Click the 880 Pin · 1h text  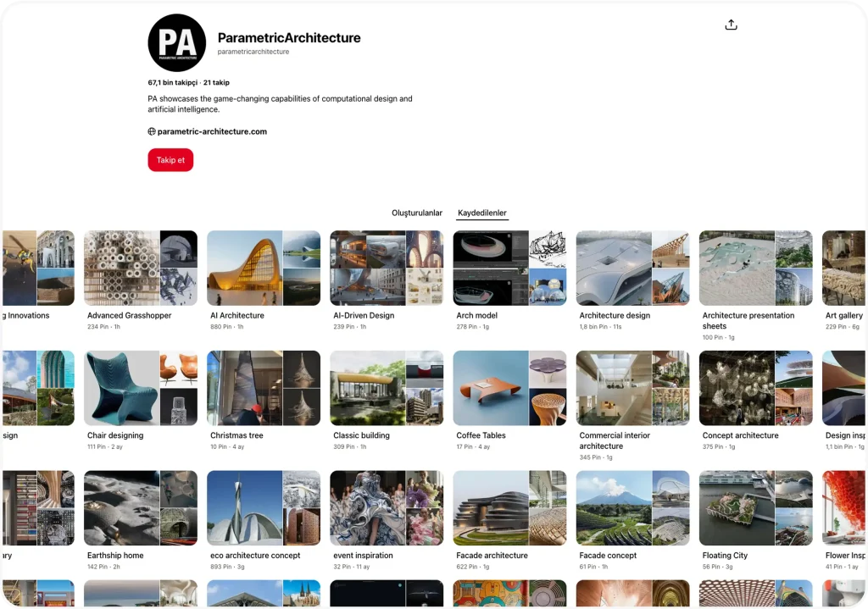[227, 327]
